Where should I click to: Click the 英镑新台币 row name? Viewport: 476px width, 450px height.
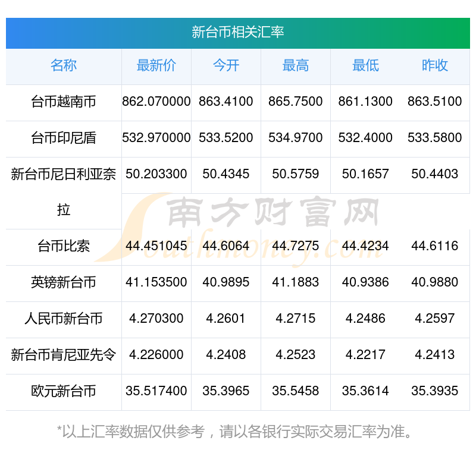pos(64,282)
